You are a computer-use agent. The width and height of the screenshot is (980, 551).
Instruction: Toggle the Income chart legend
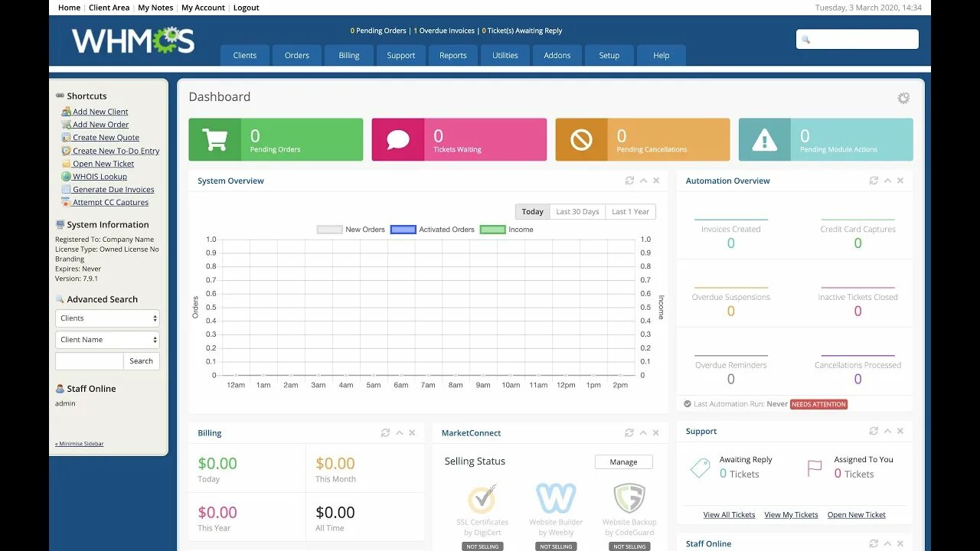507,230
